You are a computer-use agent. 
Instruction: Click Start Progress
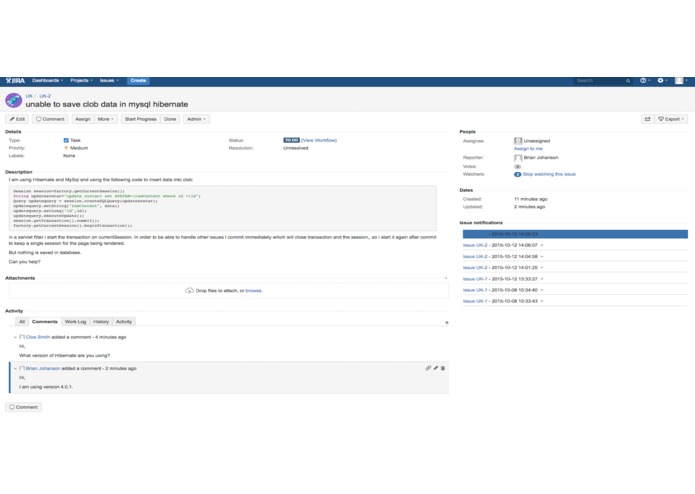[141, 119]
